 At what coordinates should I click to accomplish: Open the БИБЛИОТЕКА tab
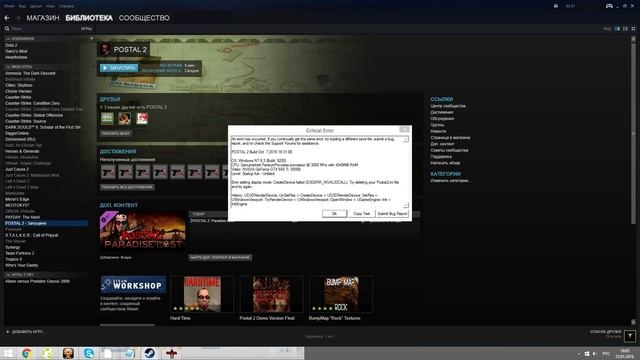(x=89, y=18)
